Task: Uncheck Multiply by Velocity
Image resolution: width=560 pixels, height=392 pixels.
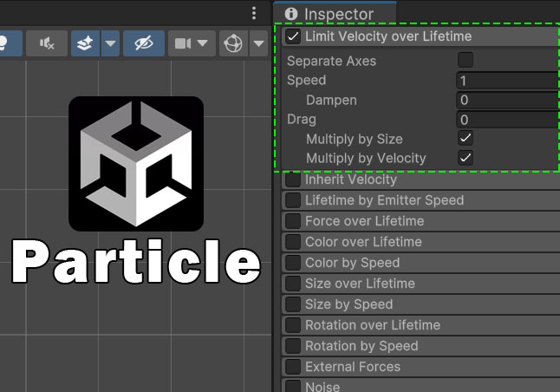Action: [466, 157]
